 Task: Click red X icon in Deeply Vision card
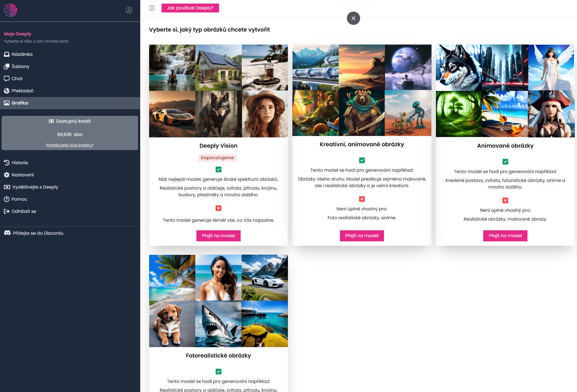point(219,208)
